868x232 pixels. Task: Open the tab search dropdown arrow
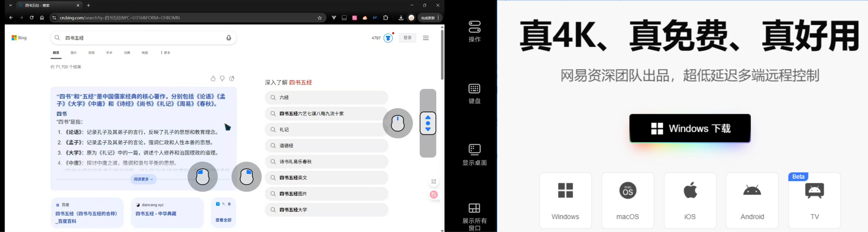point(10,5)
